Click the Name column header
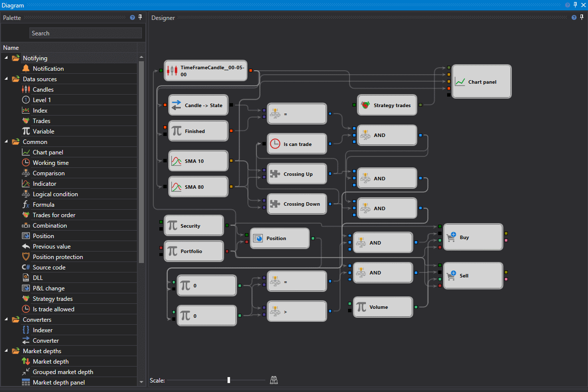The height and width of the screenshot is (392, 588). [x=69, y=48]
